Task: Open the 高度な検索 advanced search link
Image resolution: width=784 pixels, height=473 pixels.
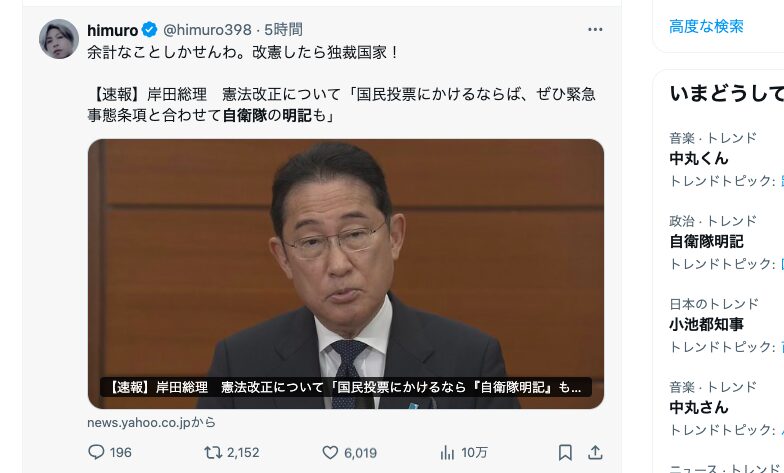Action: pyautogui.click(x=706, y=26)
